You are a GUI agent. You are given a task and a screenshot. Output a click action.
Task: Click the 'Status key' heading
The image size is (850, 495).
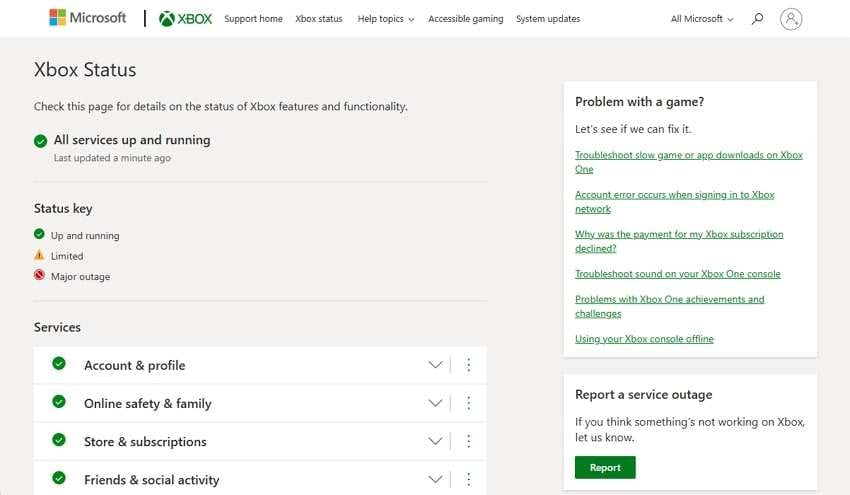tap(63, 209)
